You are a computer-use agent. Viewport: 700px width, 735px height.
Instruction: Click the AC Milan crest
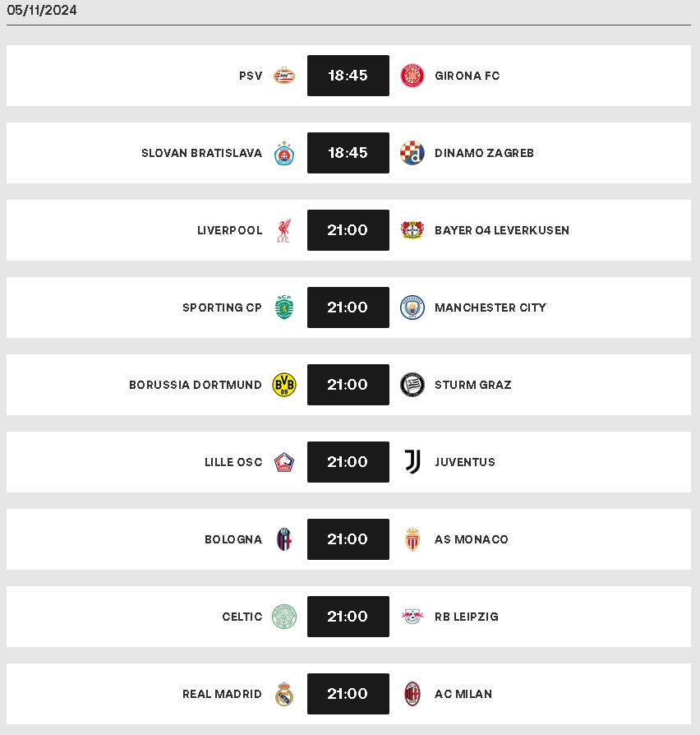(412, 694)
